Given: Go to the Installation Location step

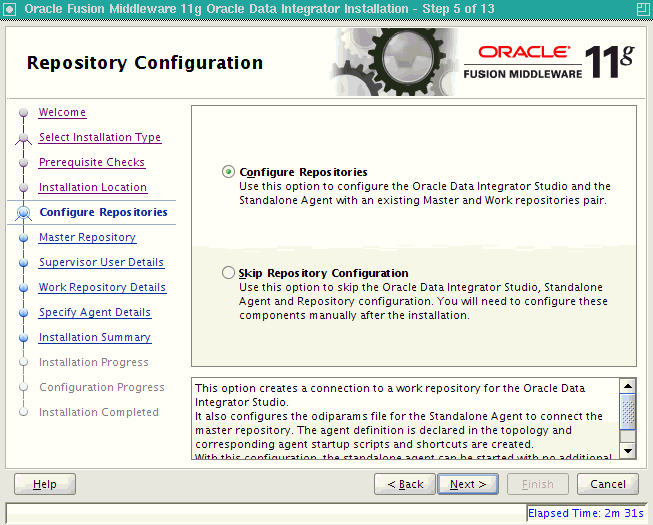Looking at the screenshot, I should pos(92,187).
